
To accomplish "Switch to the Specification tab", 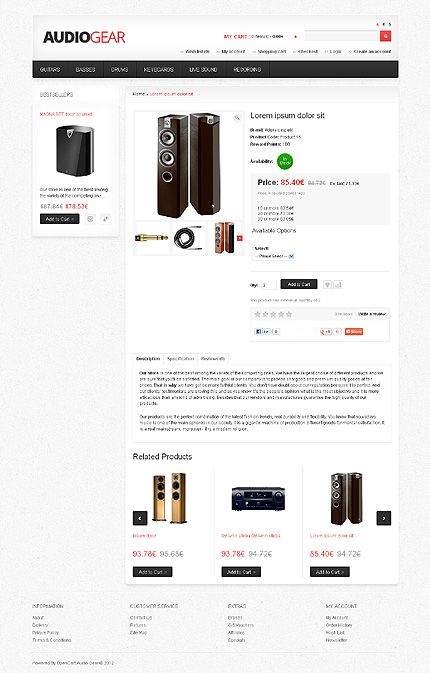I will pos(181,358).
